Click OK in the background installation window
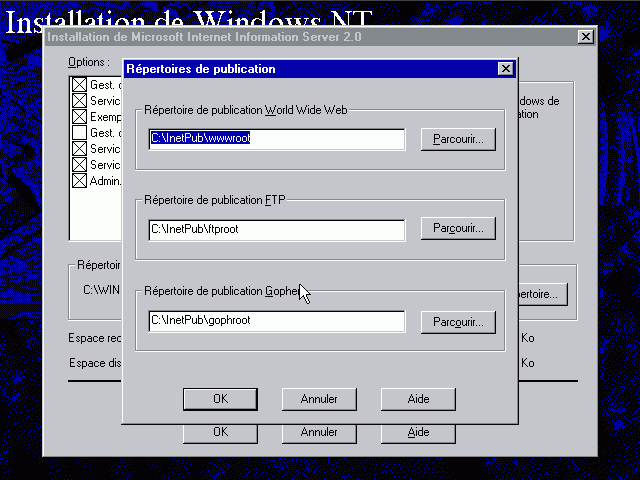The width and height of the screenshot is (640, 480). tap(220, 433)
